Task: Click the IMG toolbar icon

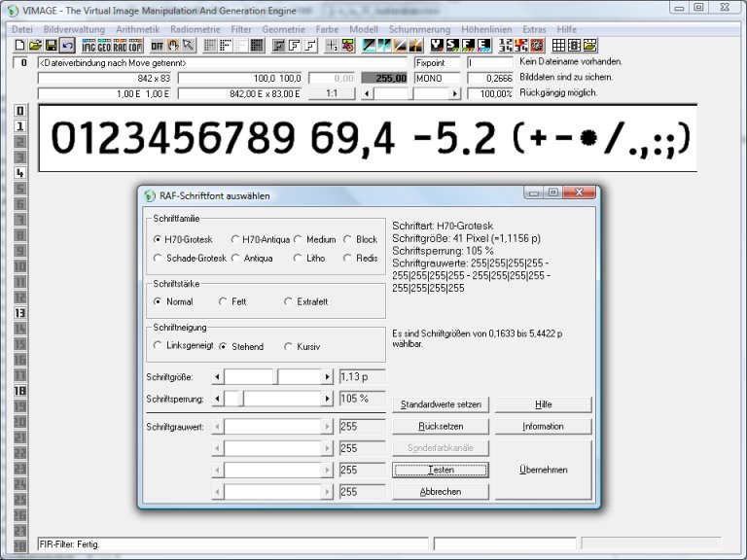Action: click(x=89, y=46)
